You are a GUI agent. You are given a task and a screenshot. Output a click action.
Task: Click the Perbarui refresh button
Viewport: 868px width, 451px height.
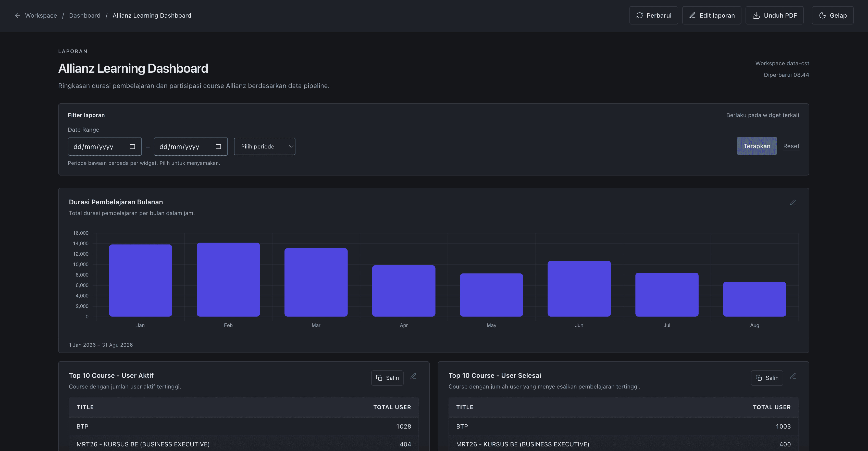point(653,16)
